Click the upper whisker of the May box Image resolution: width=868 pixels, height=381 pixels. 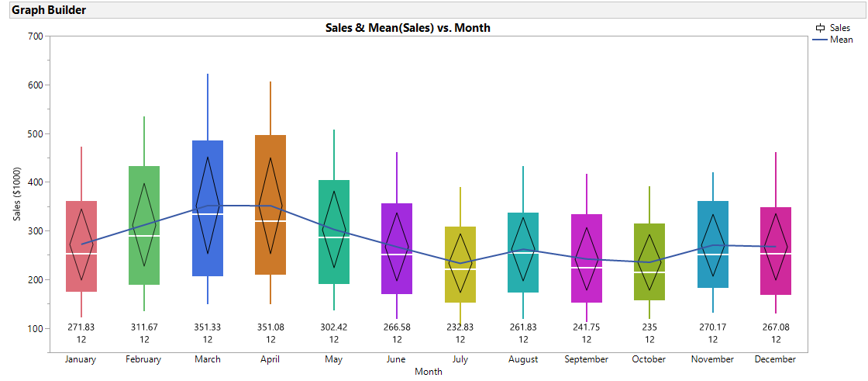pyautogui.click(x=334, y=155)
